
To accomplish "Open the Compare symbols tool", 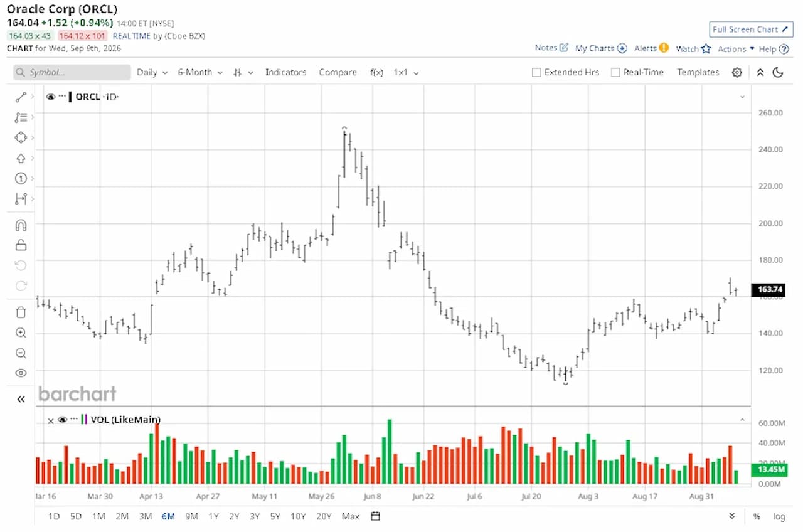I will pyautogui.click(x=338, y=72).
